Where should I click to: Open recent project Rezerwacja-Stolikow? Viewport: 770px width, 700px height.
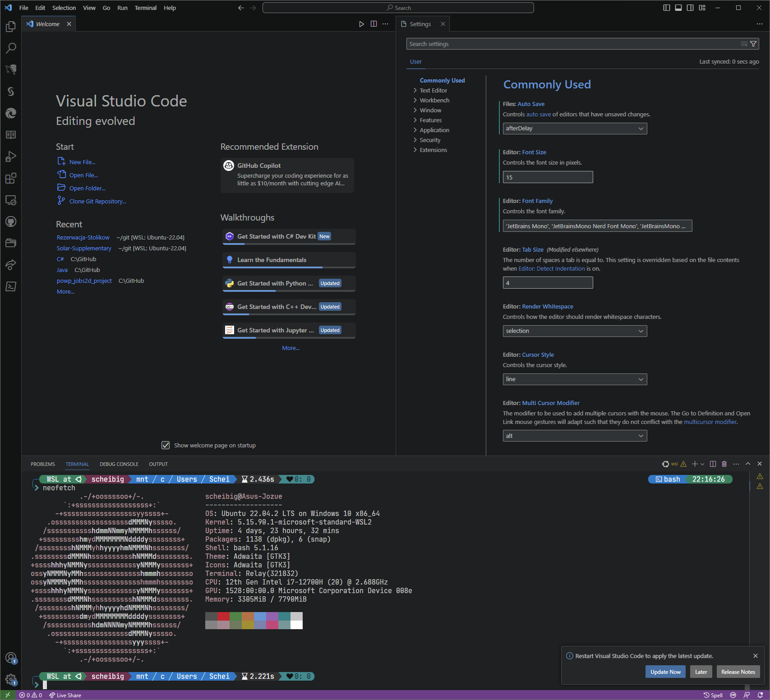83,237
